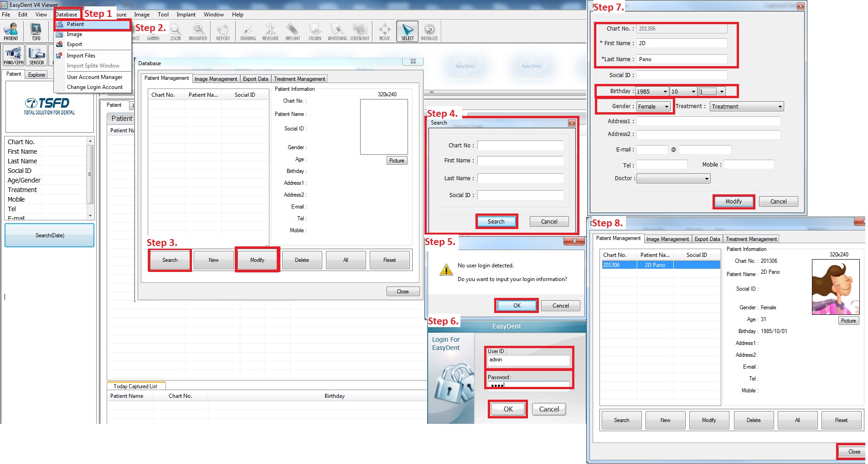This screenshot has width=868, height=464.
Task: Click the INITIALIZE toolbar icon
Action: pos(429,31)
